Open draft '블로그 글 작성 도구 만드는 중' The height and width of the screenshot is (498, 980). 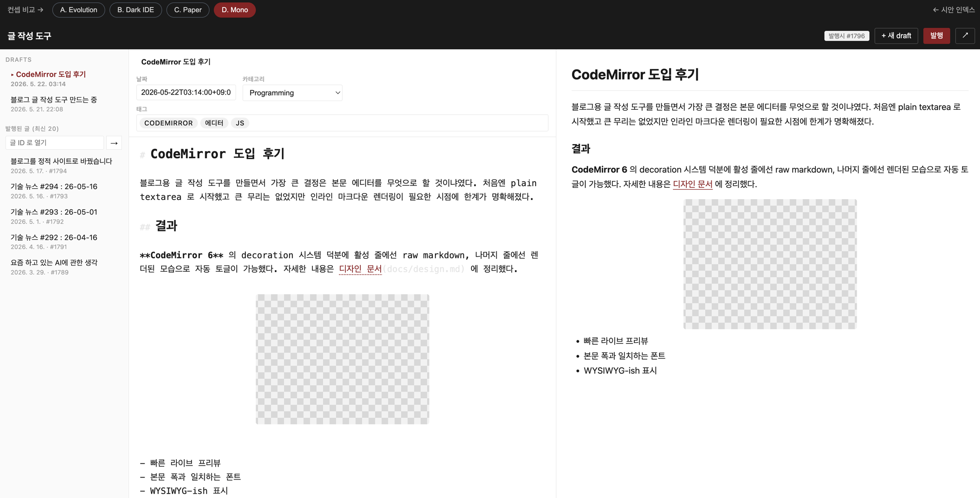coord(64,104)
